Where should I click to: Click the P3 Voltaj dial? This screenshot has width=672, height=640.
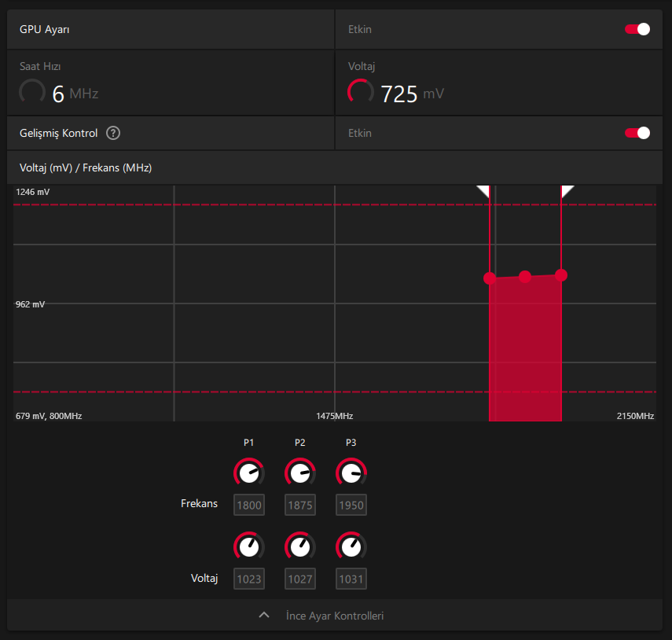coord(351,547)
